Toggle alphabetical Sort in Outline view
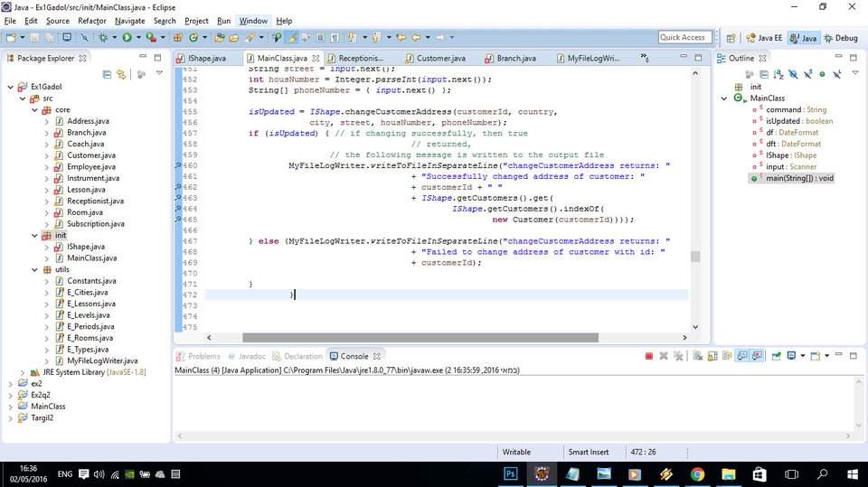Viewport: 868px width, 487px height. tap(778, 74)
